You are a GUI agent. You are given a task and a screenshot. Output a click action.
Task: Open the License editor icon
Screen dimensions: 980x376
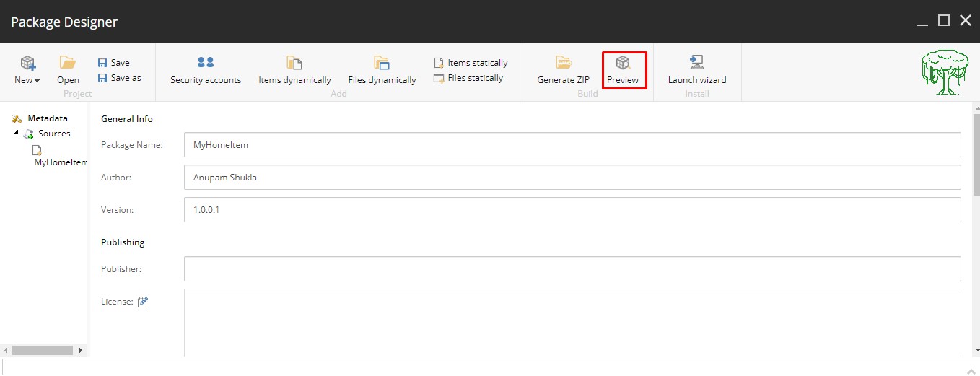[143, 302]
